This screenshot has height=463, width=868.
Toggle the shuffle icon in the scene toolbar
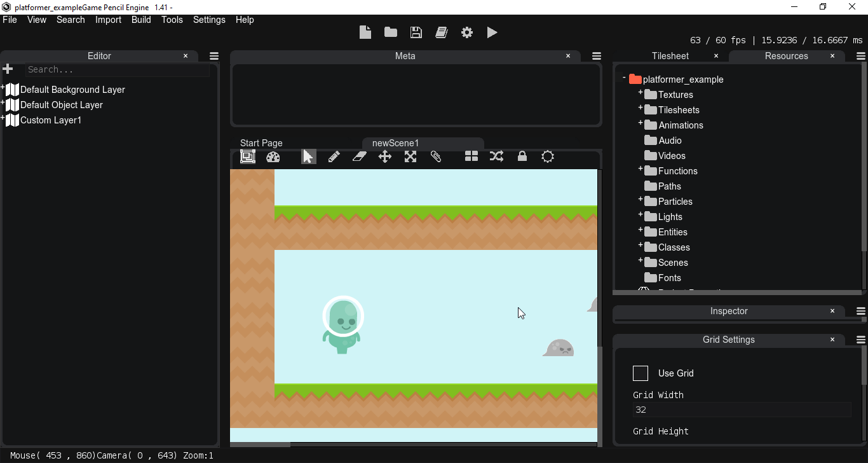(x=496, y=156)
